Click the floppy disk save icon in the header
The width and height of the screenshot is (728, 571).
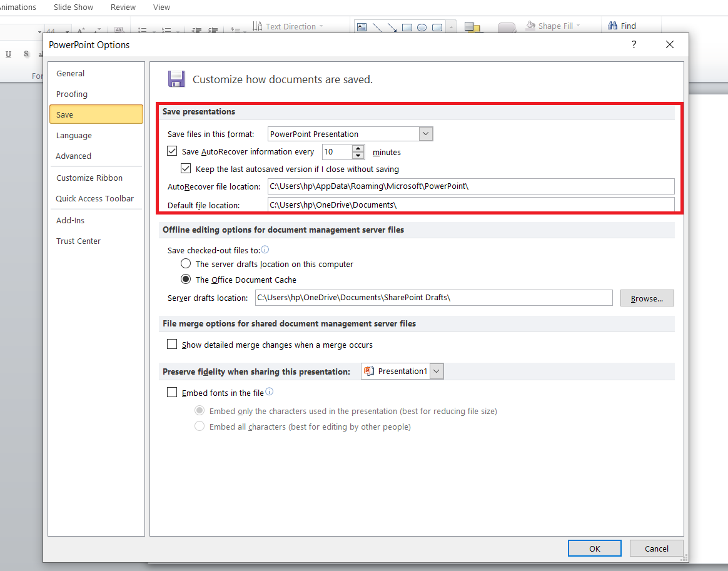coord(176,79)
